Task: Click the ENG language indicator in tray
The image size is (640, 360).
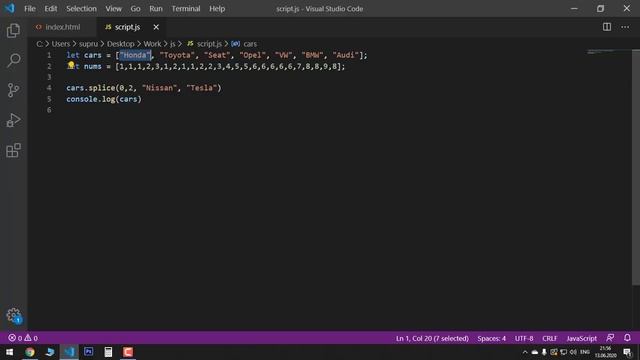Action: pos(585,352)
